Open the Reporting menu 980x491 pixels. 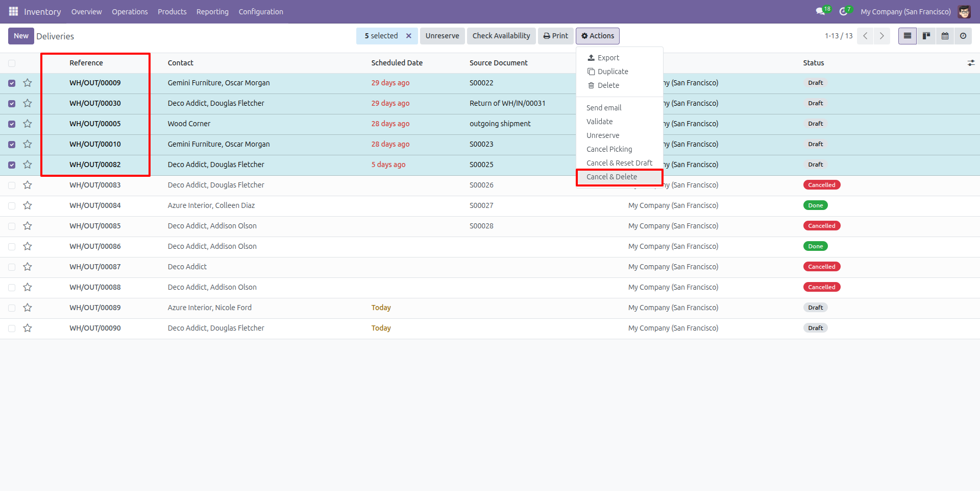(x=212, y=11)
